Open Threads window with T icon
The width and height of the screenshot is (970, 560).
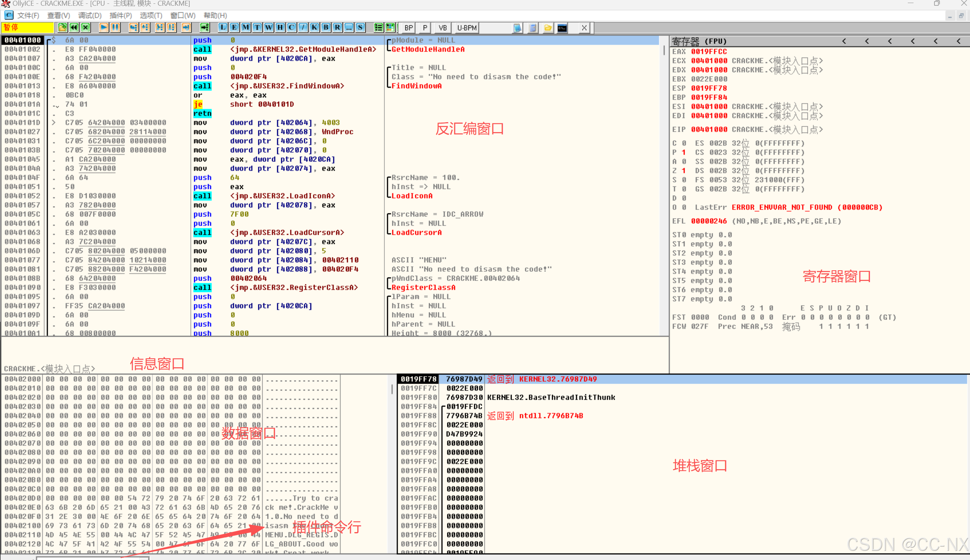pyautogui.click(x=257, y=28)
